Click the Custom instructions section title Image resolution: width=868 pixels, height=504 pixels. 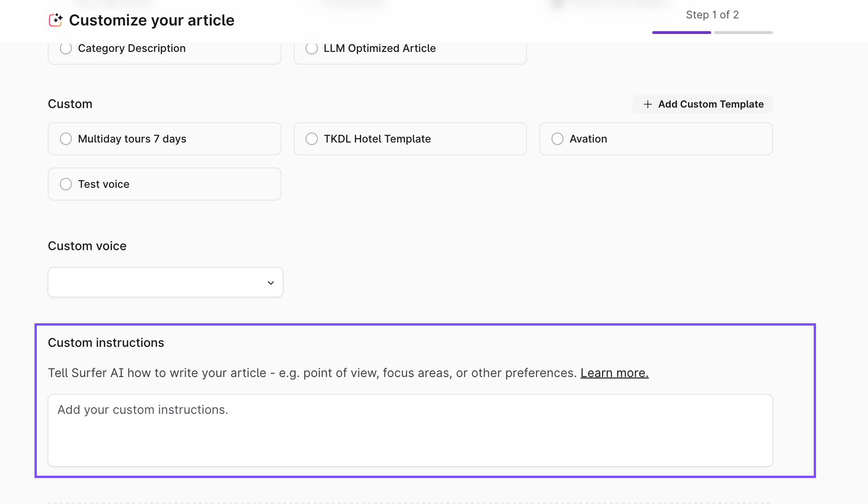pos(106,343)
